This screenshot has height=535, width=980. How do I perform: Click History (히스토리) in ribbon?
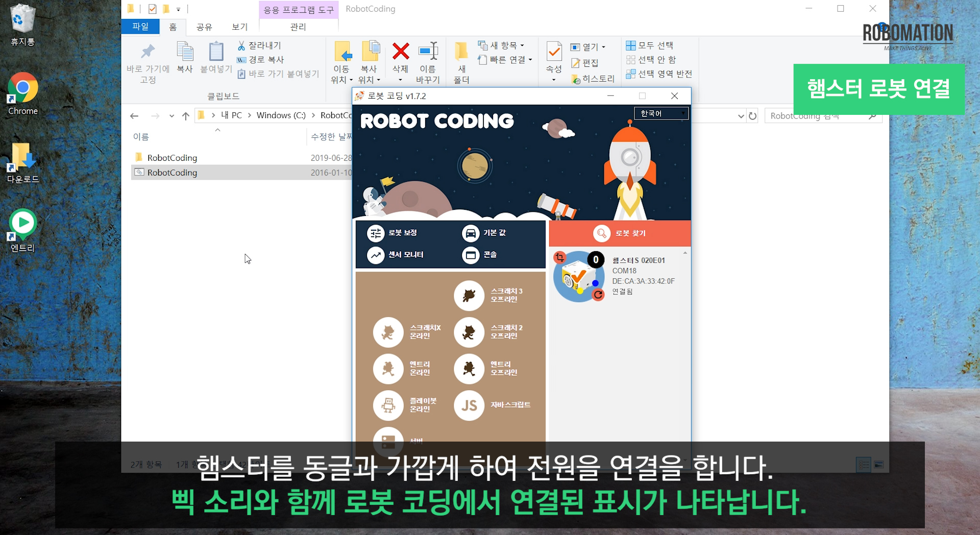tap(593, 79)
